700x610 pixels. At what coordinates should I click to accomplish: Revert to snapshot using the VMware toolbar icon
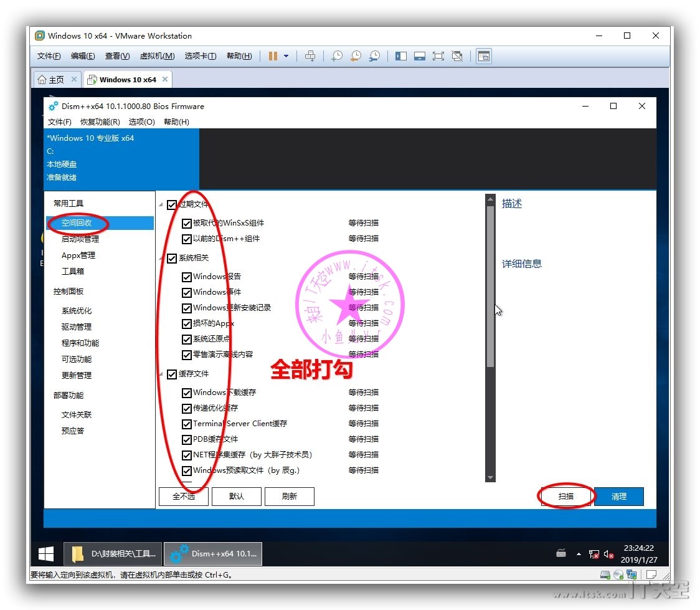(356, 56)
